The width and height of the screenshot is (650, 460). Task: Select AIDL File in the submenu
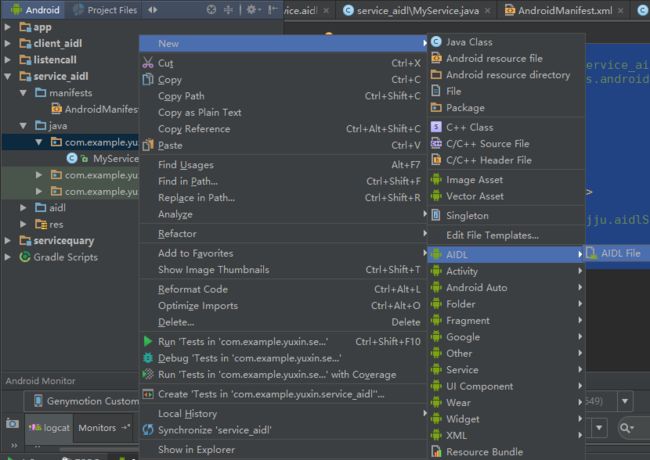617,253
